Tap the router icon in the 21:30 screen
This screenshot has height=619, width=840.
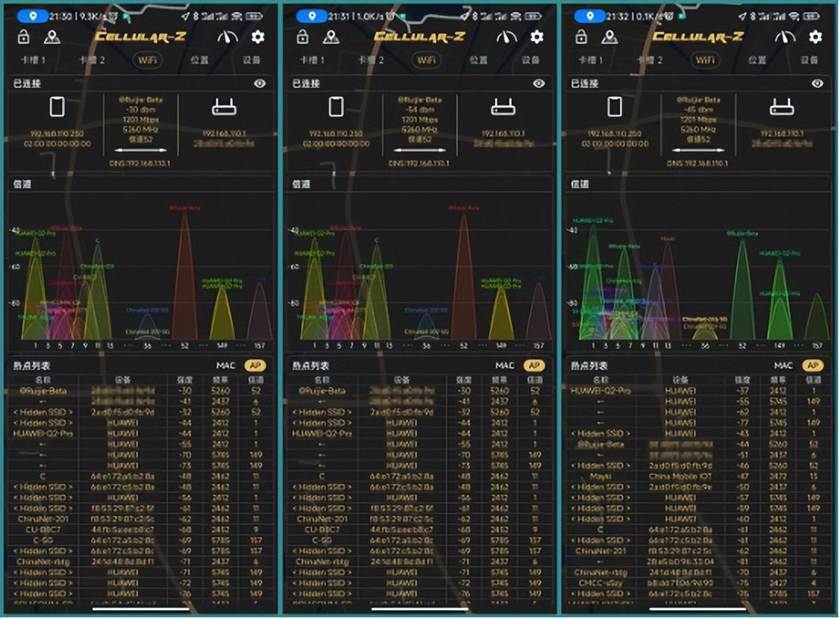click(x=224, y=107)
